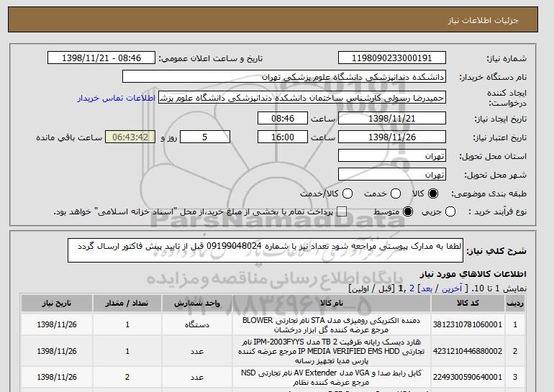
Task: Open page 2 of items
Action: (412, 288)
